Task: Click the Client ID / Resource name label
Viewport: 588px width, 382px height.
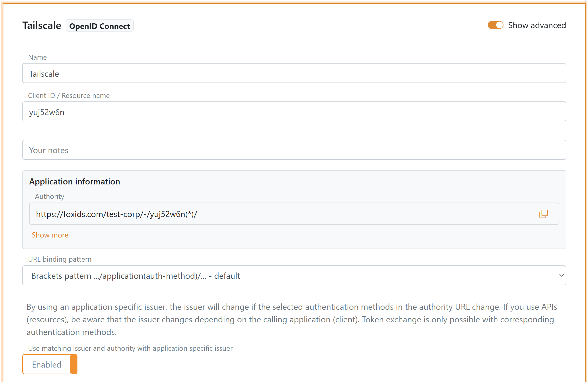Action: coord(69,95)
